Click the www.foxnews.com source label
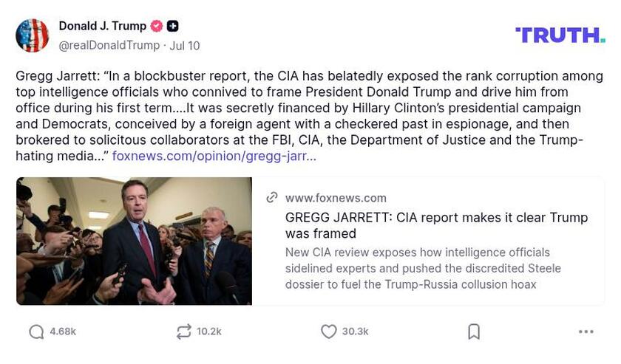Viewport: 621px width, 364px height. point(336,198)
